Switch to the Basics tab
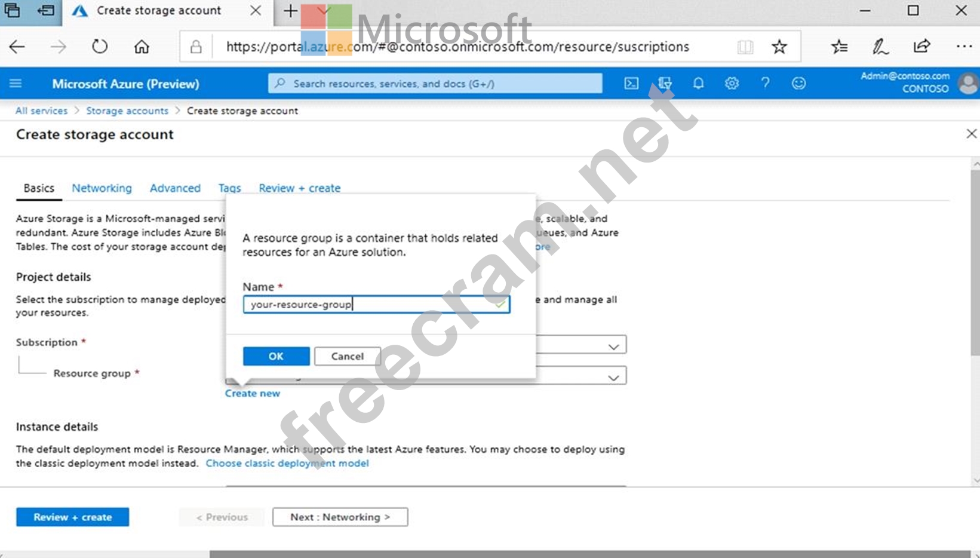980x558 pixels. coord(39,188)
